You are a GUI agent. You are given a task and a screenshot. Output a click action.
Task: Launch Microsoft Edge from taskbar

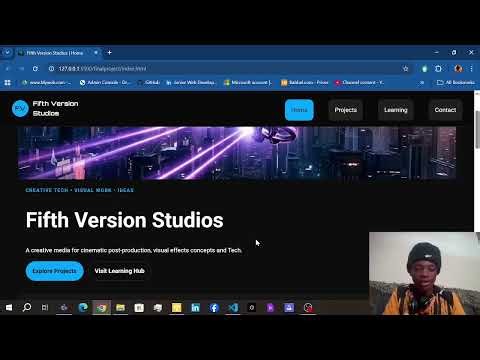pos(83,307)
